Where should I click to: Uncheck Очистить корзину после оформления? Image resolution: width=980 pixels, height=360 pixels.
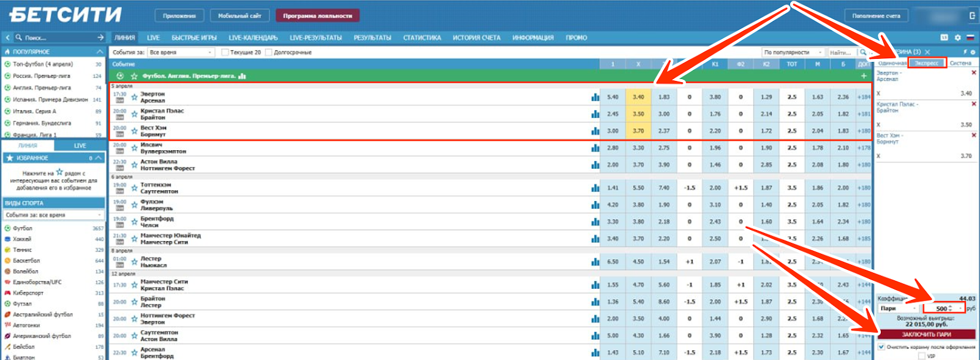click(881, 347)
